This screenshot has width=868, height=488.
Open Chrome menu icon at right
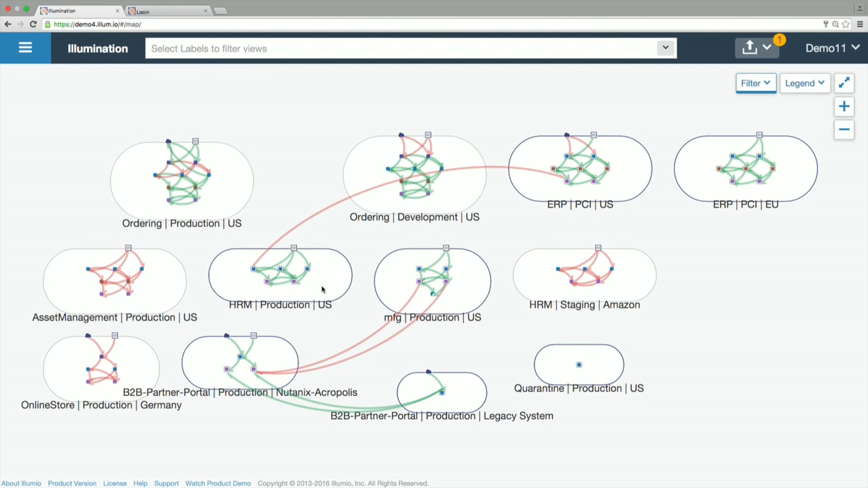pos(860,24)
